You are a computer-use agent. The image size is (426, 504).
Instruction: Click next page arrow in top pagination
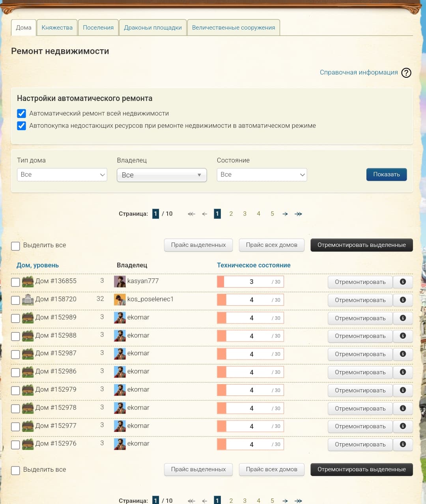point(285,214)
